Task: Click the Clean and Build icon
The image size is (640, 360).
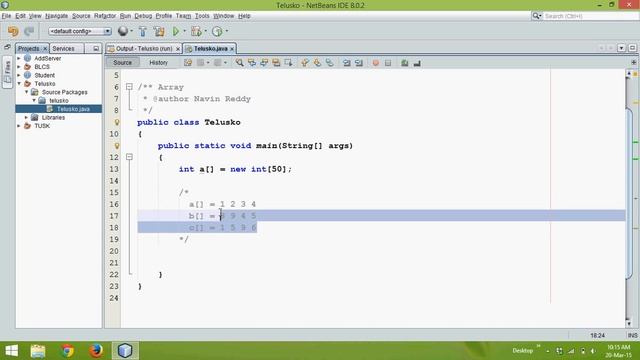Action: click(x=159, y=31)
